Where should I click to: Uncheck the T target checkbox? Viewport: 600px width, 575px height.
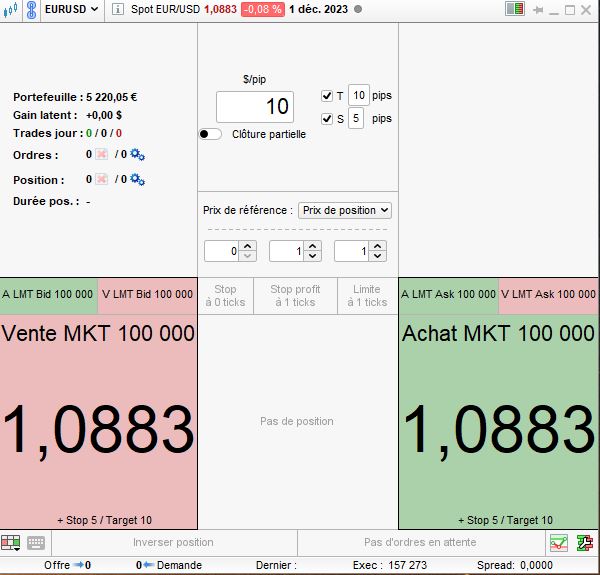click(327, 96)
